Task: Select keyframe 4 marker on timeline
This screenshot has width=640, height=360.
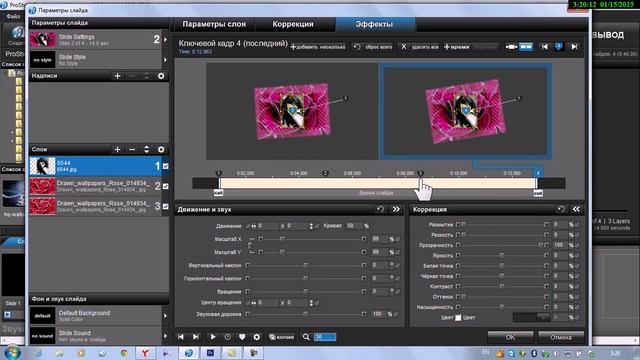Action: 538,173
